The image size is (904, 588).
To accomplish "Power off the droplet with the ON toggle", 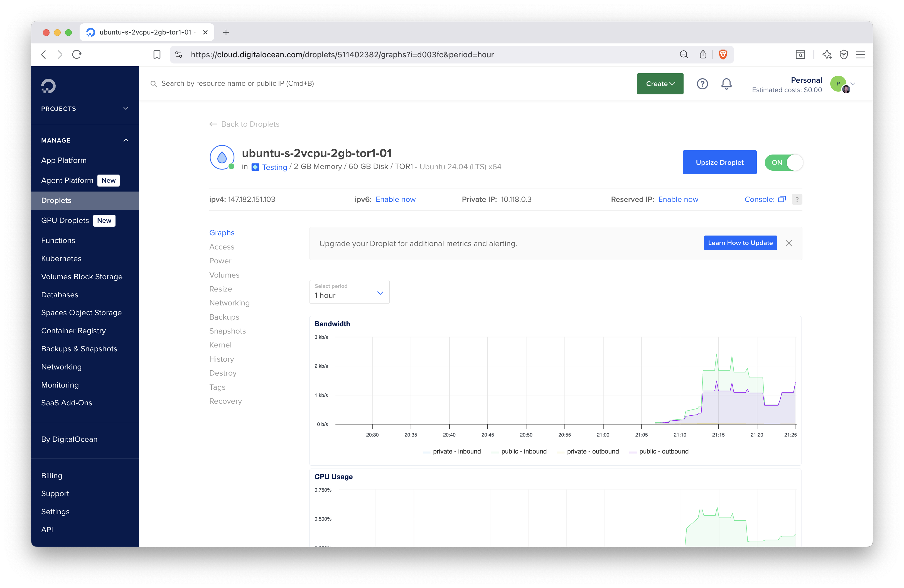I will pos(783,162).
